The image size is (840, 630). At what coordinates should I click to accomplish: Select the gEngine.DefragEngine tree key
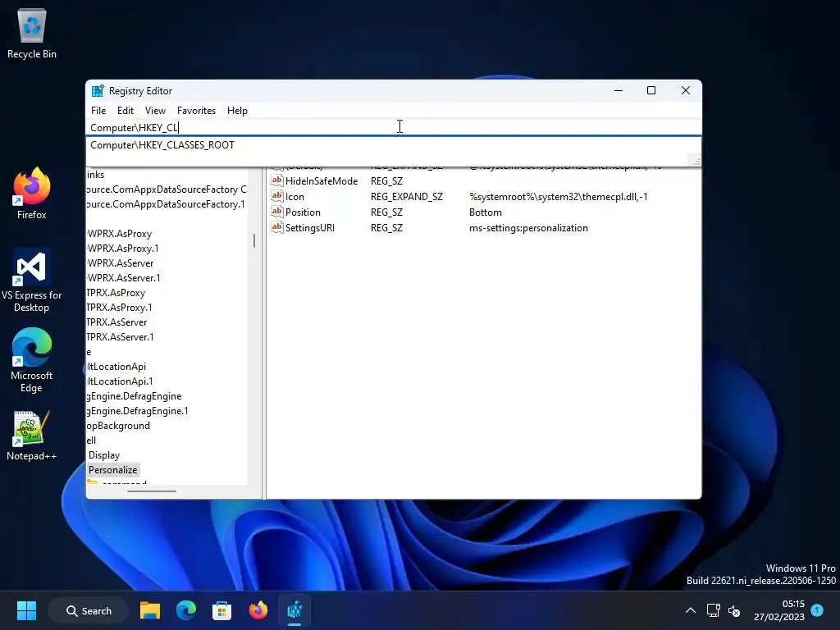coord(134,396)
